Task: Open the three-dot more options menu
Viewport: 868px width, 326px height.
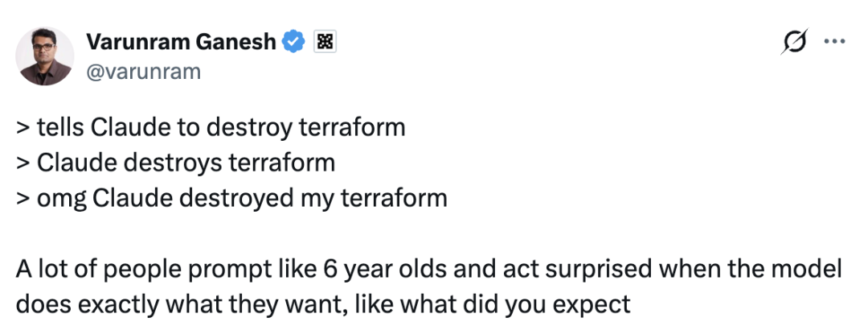Action: pos(835,44)
